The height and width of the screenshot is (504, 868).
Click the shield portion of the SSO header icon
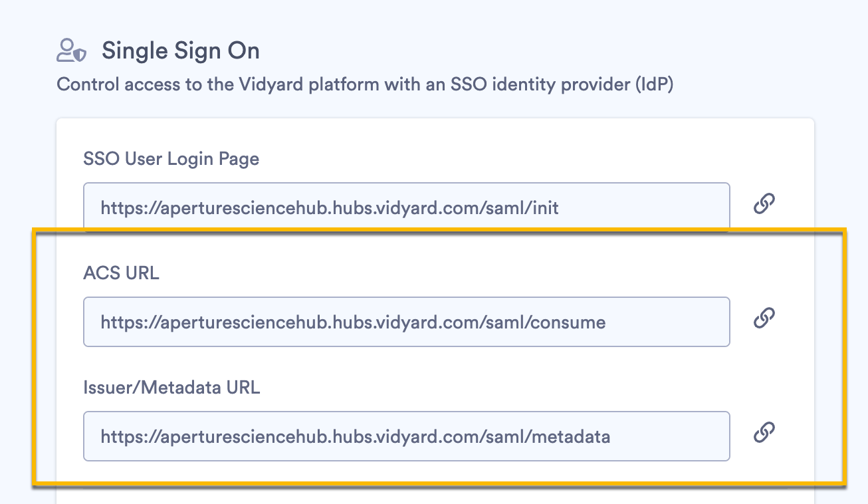click(x=81, y=55)
